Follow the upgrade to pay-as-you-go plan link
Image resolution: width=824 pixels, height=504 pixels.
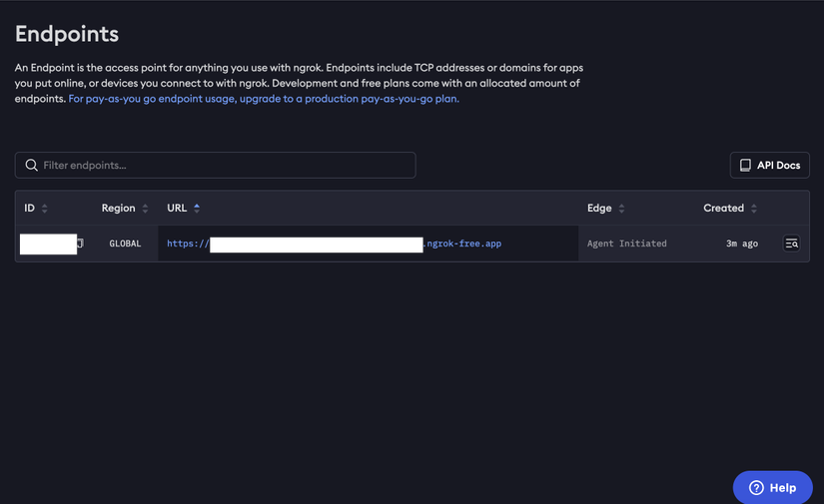(x=264, y=99)
